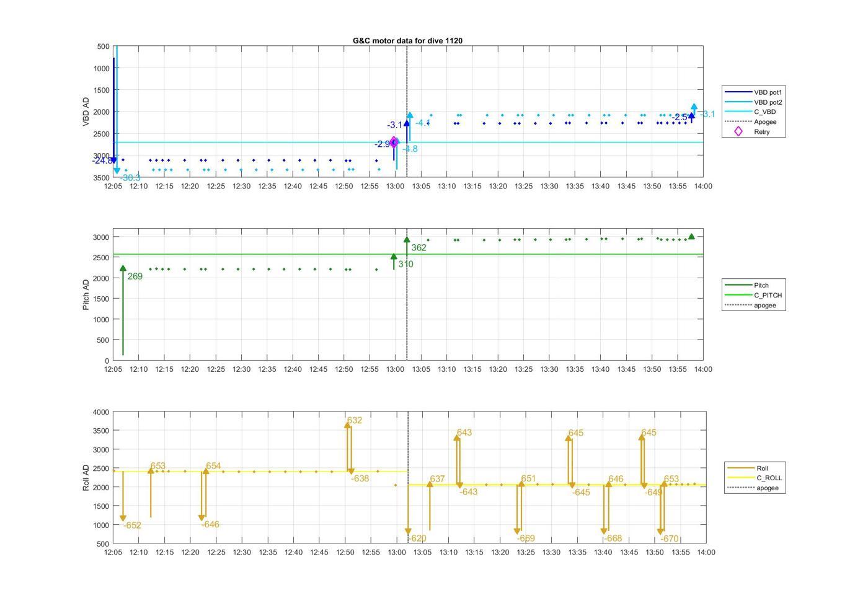Click the "632" roll label
This screenshot has height=611, width=868.
(355, 420)
